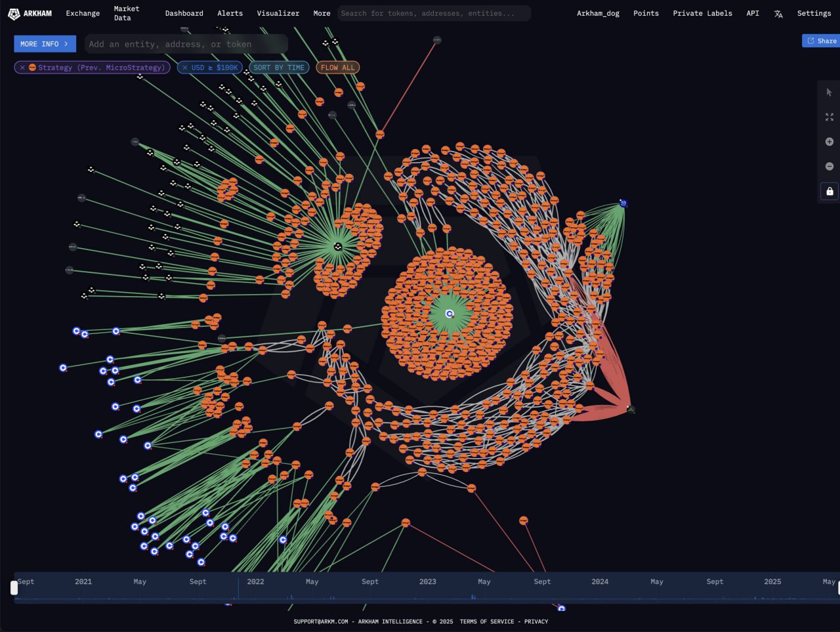Open the Alerts page
The height and width of the screenshot is (632, 840).
230,13
